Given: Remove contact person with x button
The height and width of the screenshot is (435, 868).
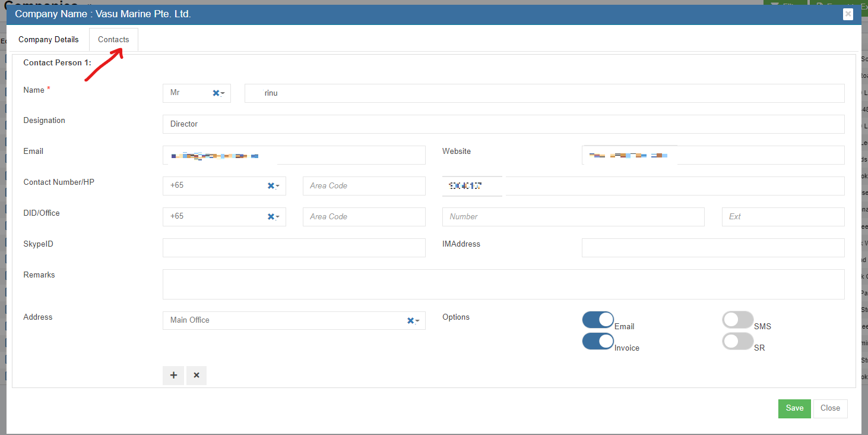Looking at the screenshot, I should click(197, 376).
